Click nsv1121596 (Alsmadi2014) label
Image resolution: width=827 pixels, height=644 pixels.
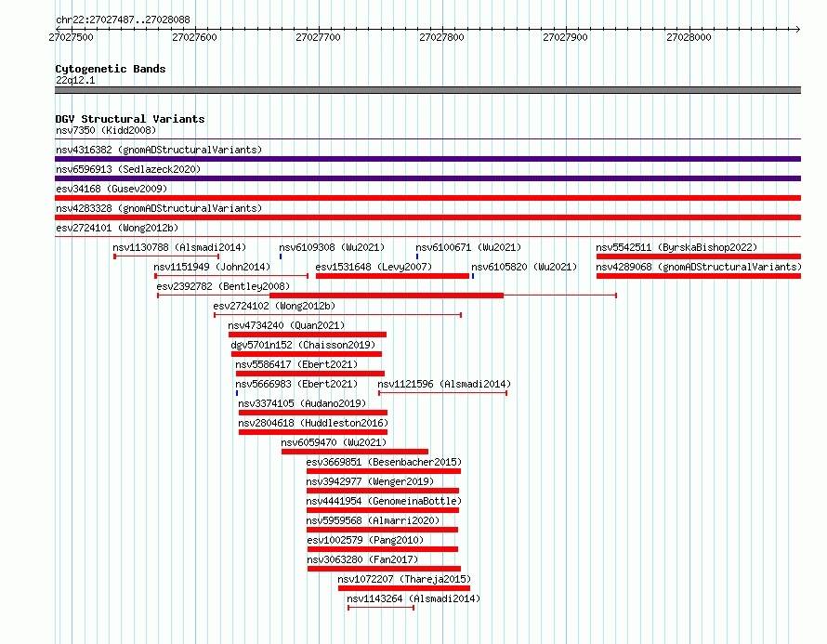tap(444, 384)
